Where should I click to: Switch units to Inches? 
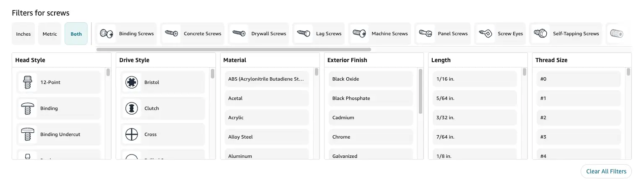(x=23, y=34)
